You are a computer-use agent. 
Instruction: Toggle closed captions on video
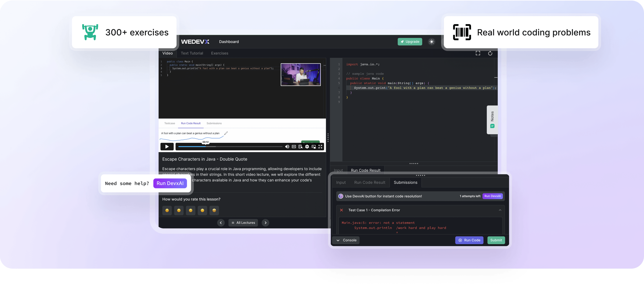(294, 147)
